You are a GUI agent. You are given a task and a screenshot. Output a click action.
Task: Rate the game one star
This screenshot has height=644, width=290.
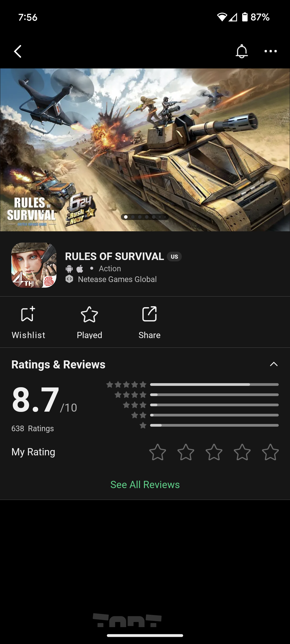coord(158,452)
